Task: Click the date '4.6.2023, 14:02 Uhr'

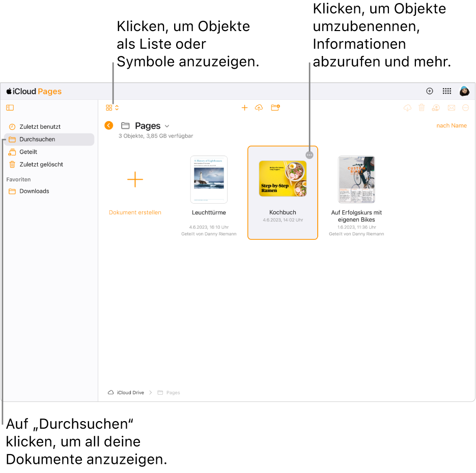Action: click(x=283, y=220)
